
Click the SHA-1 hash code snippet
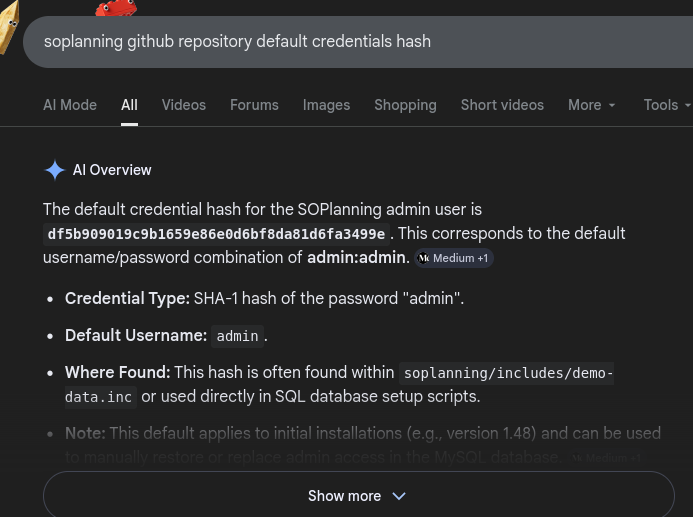click(x=216, y=234)
